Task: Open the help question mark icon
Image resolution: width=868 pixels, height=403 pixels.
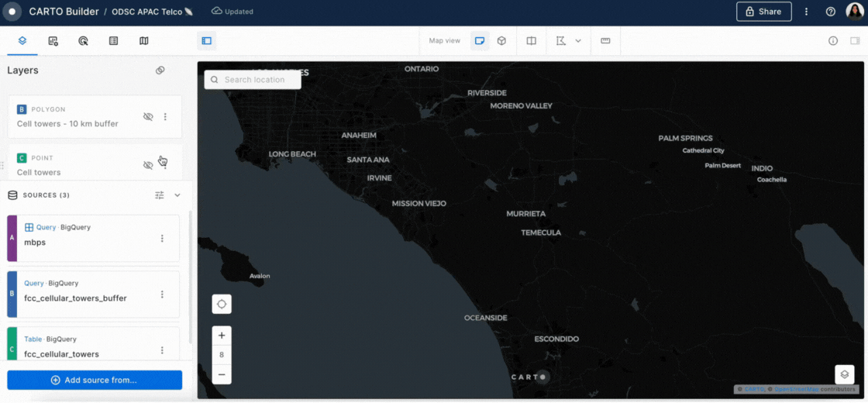Action: pyautogui.click(x=830, y=12)
